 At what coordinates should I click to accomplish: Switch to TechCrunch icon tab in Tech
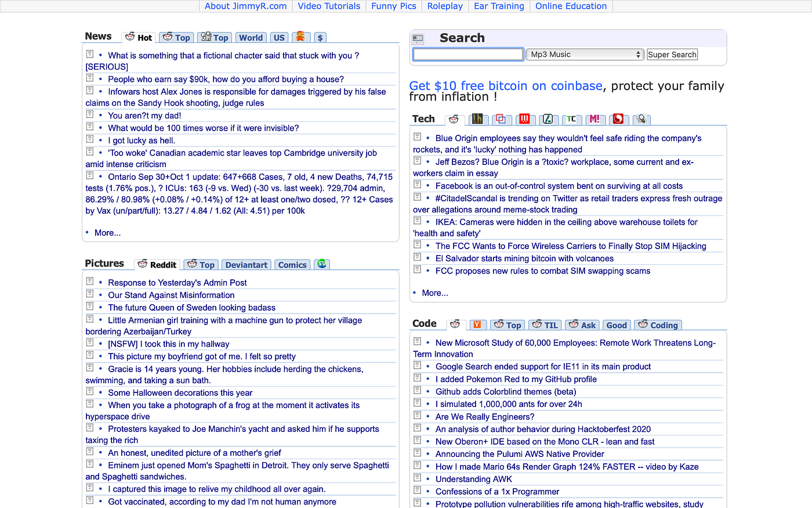pos(571,119)
